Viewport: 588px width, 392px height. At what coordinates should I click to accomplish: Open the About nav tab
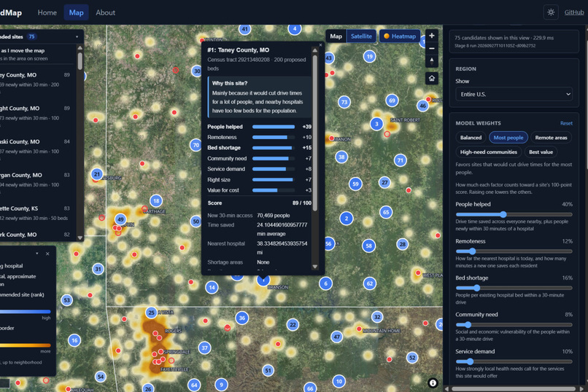(105, 12)
